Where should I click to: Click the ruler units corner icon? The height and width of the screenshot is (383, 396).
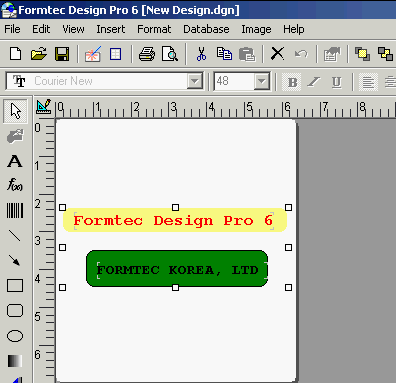[44, 106]
